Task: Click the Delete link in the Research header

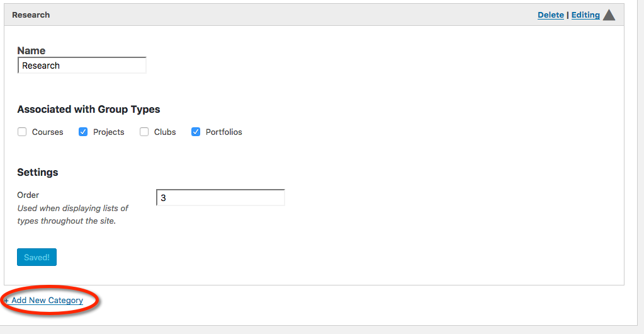Action: pos(551,14)
